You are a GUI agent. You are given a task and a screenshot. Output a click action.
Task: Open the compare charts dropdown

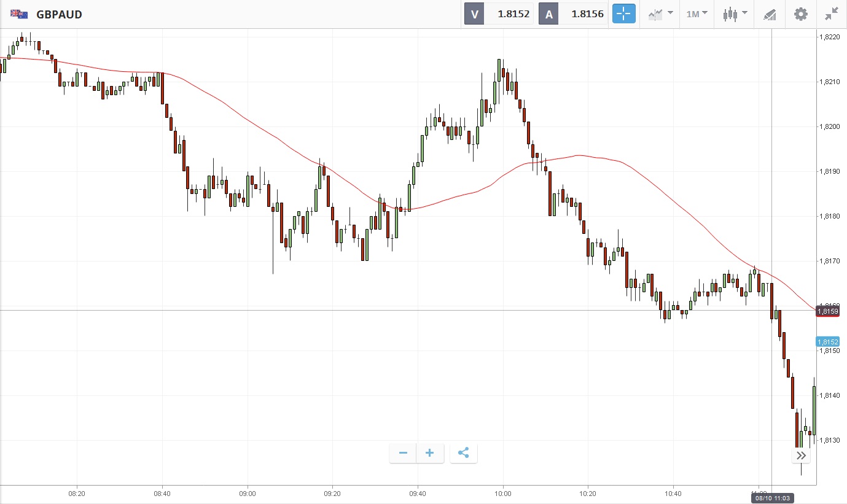[660, 14]
